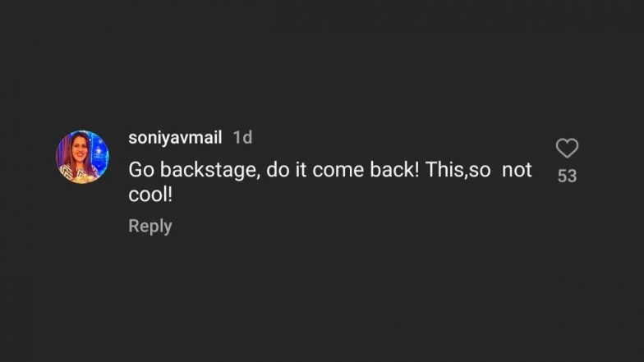Image resolution: width=644 pixels, height=362 pixels.
Task: Toggle the like heart above 53
Action: pos(567,149)
